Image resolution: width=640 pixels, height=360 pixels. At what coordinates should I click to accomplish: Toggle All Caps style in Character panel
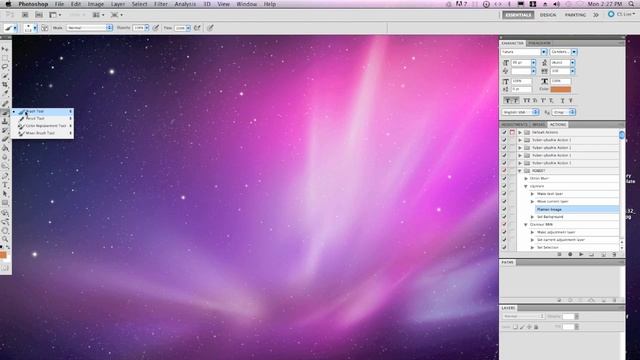526,100
